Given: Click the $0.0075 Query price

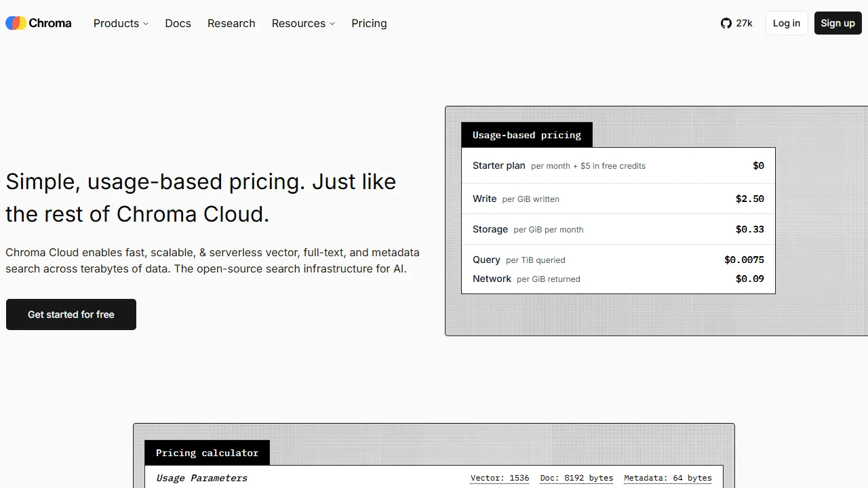Looking at the screenshot, I should (744, 260).
